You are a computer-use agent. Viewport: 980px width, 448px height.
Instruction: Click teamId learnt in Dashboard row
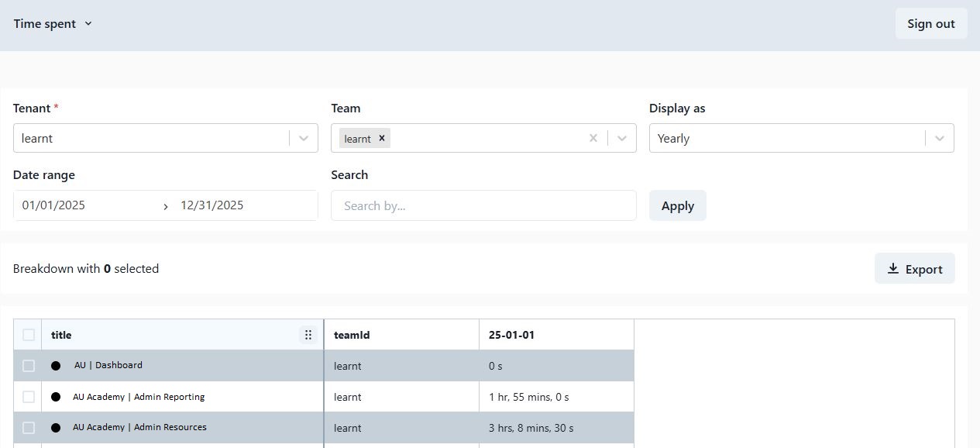coord(401,366)
